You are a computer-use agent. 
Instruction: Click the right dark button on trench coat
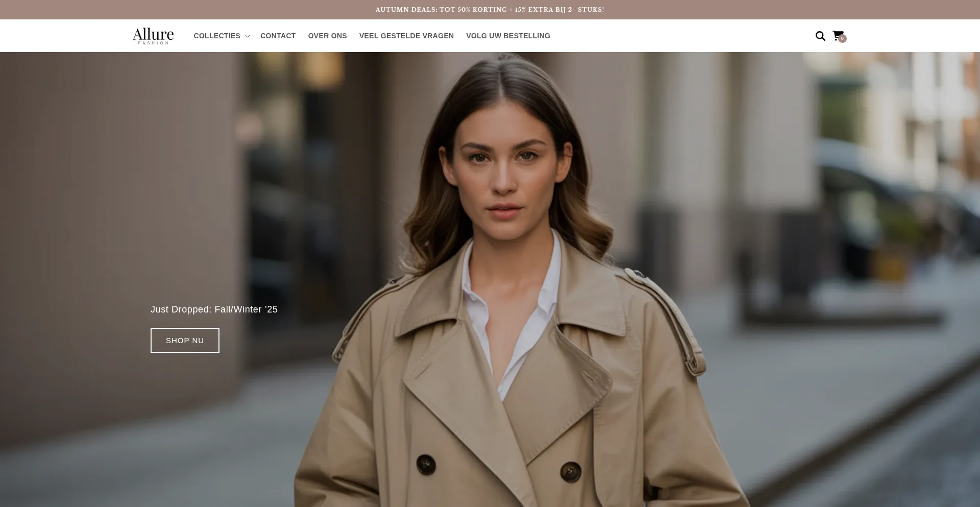(571, 470)
